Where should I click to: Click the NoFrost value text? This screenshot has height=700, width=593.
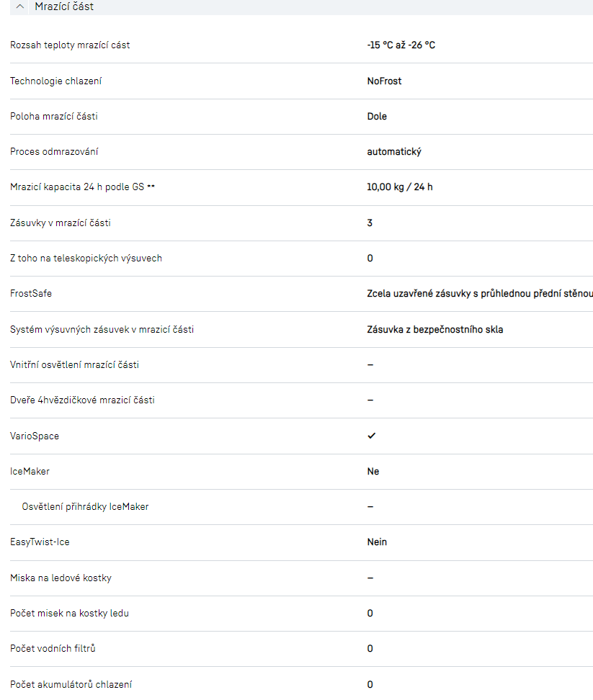pyautogui.click(x=384, y=81)
